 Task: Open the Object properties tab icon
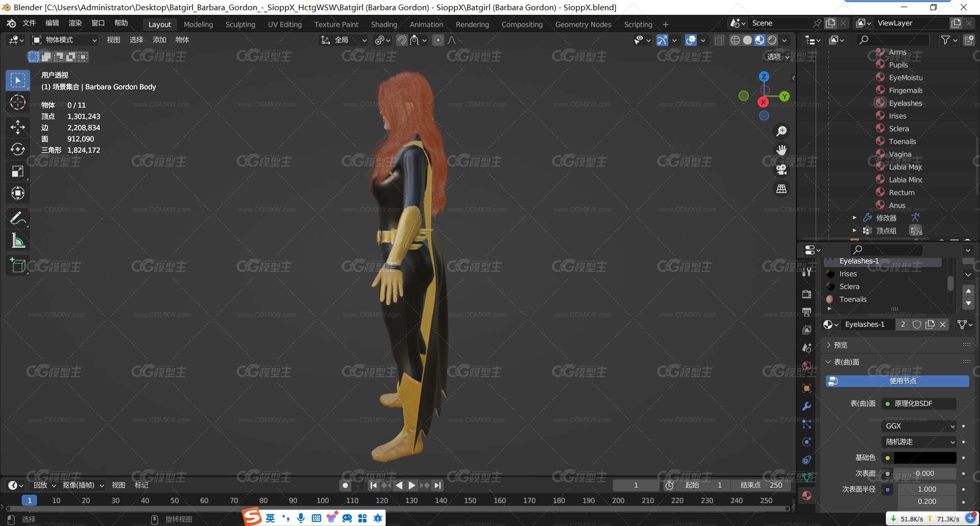coord(807,389)
